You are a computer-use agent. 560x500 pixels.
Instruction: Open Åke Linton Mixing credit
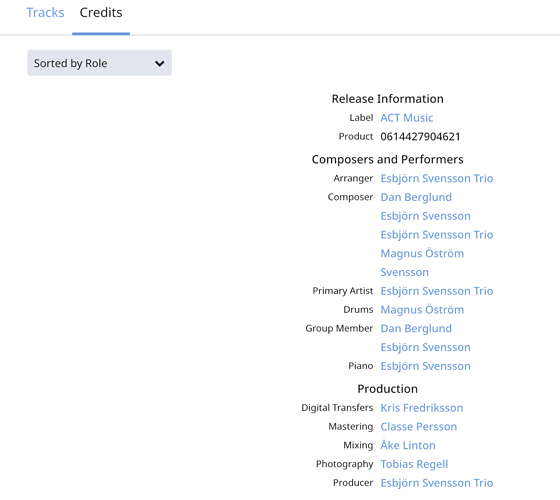[408, 445]
